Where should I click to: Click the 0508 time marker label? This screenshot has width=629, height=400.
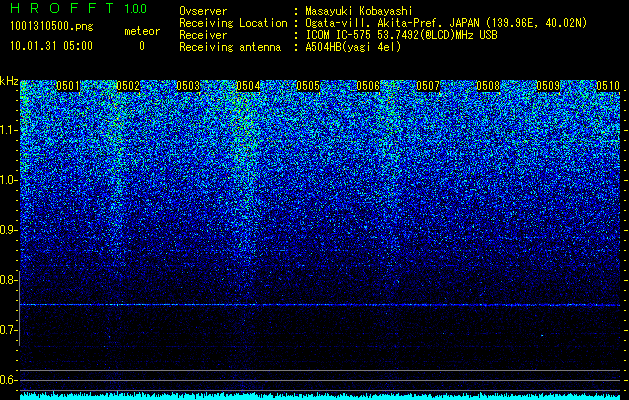488,86
